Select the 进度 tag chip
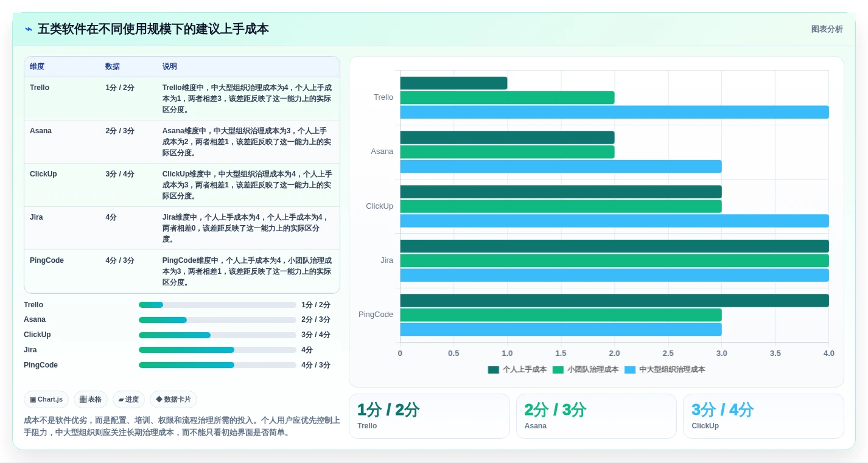Viewport: 868px width, 463px height. (128, 400)
